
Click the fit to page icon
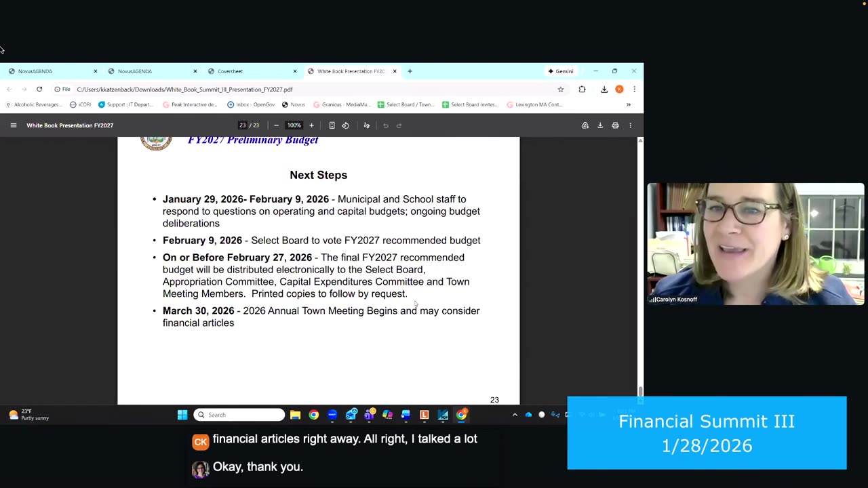pos(332,125)
